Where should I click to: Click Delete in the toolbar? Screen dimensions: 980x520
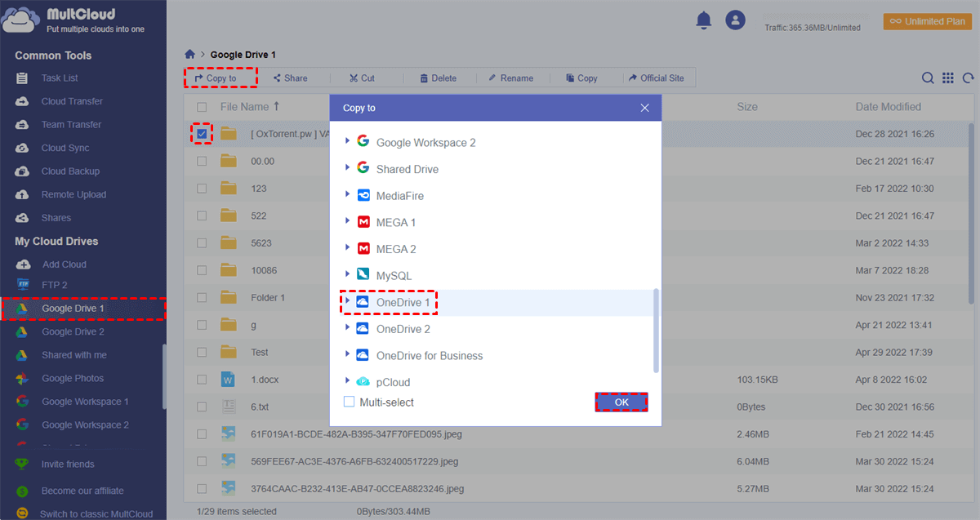(438, 78)
